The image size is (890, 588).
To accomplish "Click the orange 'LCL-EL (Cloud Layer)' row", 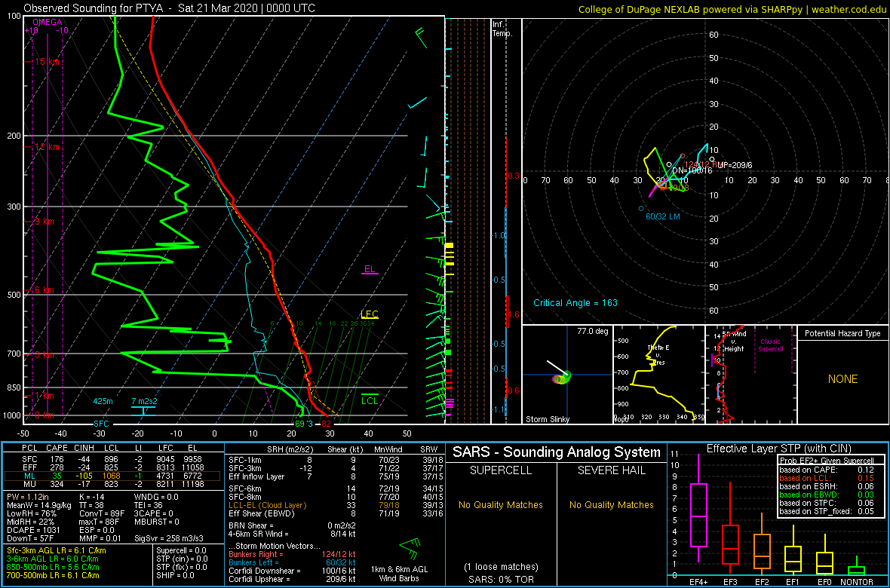I will [x=335, y=505].
